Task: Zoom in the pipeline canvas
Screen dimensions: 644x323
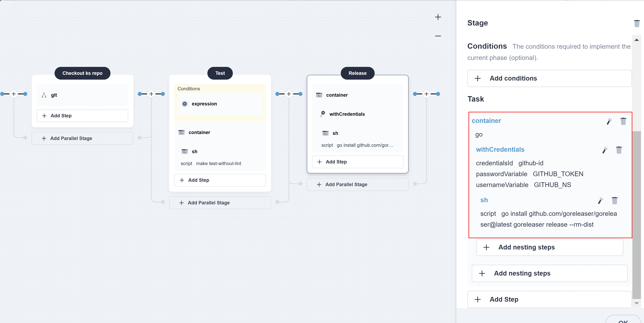Action: pos(438,17)
